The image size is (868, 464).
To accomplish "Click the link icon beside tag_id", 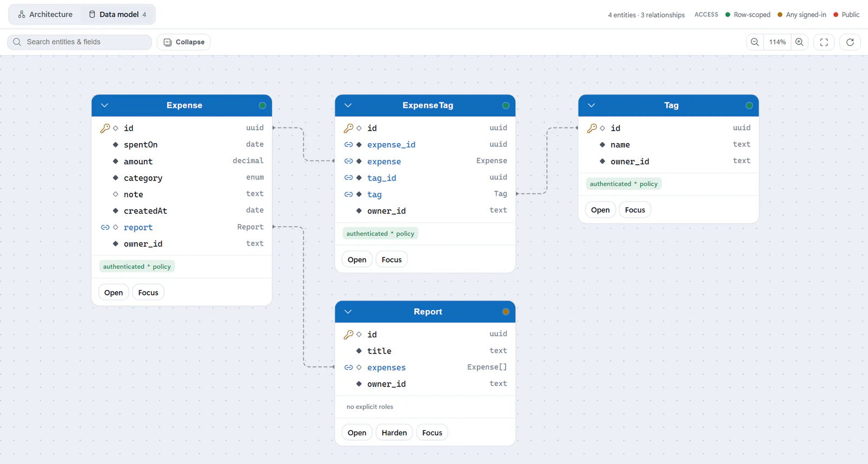I will pyautogui.click(x=349, y=178).
